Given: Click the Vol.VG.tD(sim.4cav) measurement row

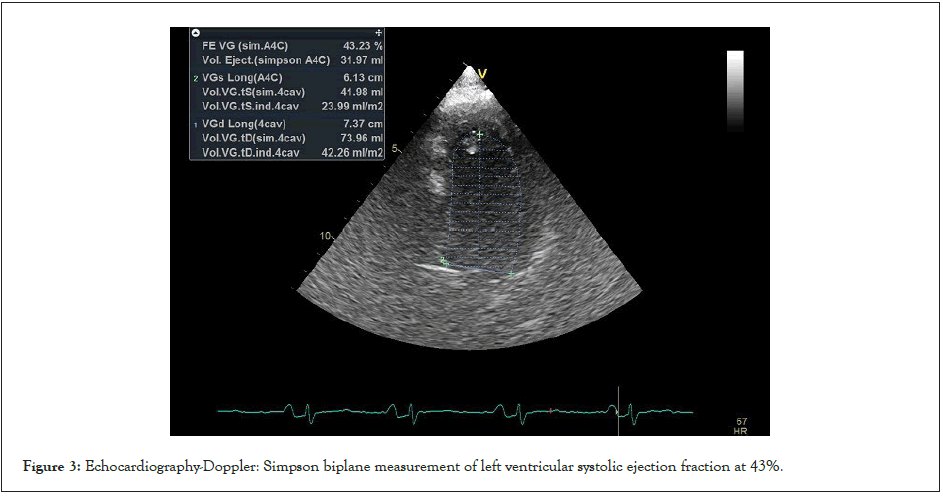Looking at the screenshot, I should click(288, 138).
